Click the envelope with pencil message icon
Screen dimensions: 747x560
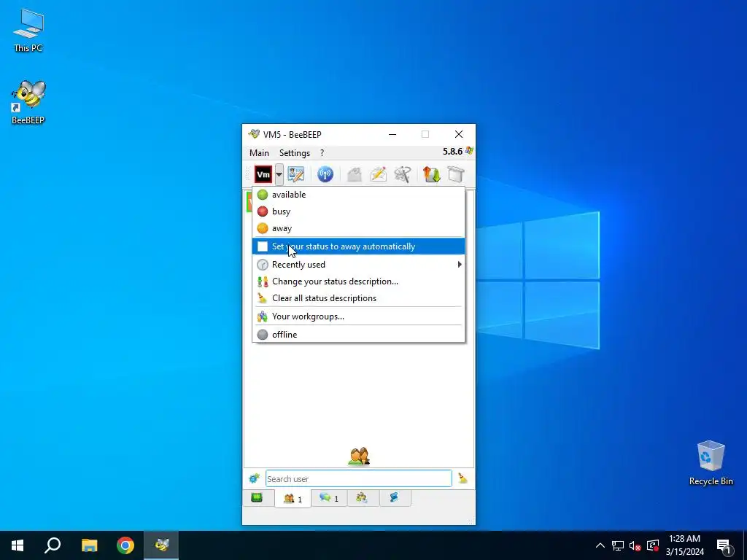coord(379,174)
